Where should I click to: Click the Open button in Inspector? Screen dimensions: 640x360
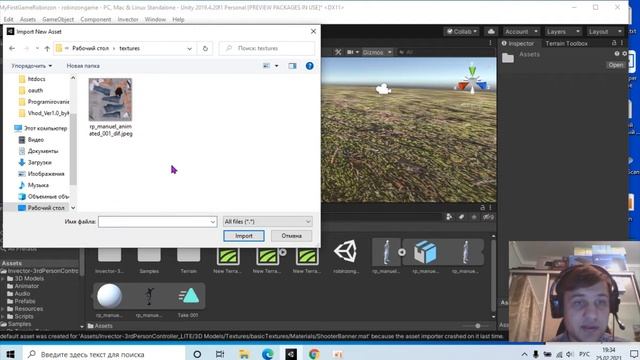coord(615,65)
